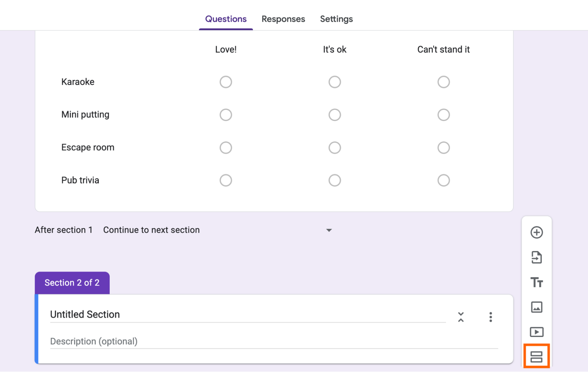Switch to the Responses tab
The height and width of the screenshot is (372, 588).
pos(283,19)
